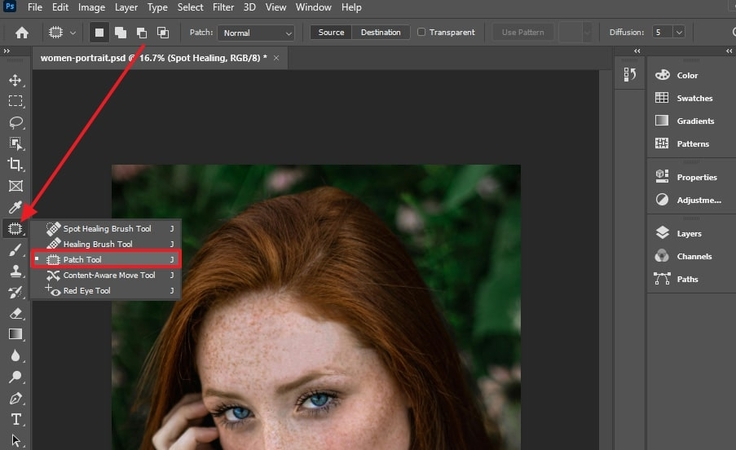Open the Color panel

(x=687, y=75)
